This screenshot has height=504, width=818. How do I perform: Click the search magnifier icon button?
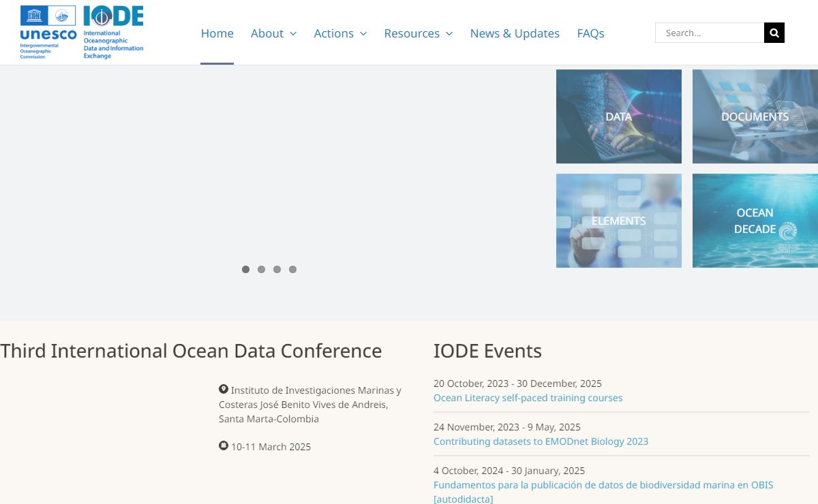(x=774, y=33)
